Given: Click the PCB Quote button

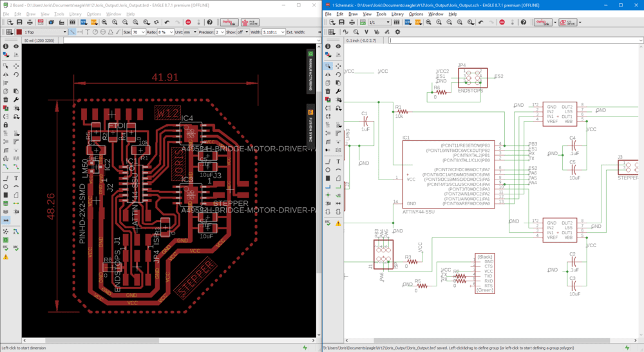Looking at the screenshot, I should (249, 22).
